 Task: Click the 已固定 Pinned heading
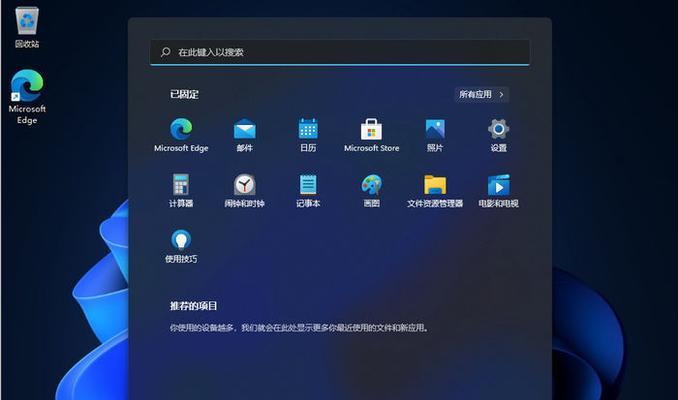[184, 94]
